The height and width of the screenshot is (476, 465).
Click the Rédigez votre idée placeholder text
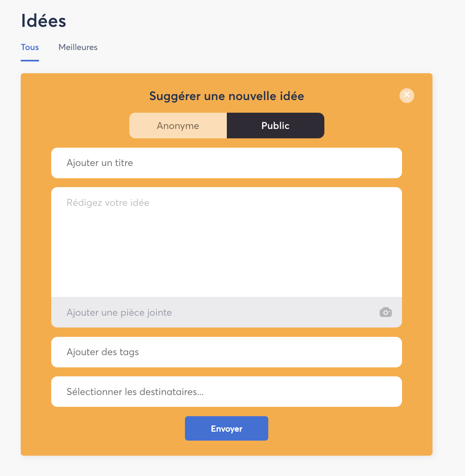[108, 203]
